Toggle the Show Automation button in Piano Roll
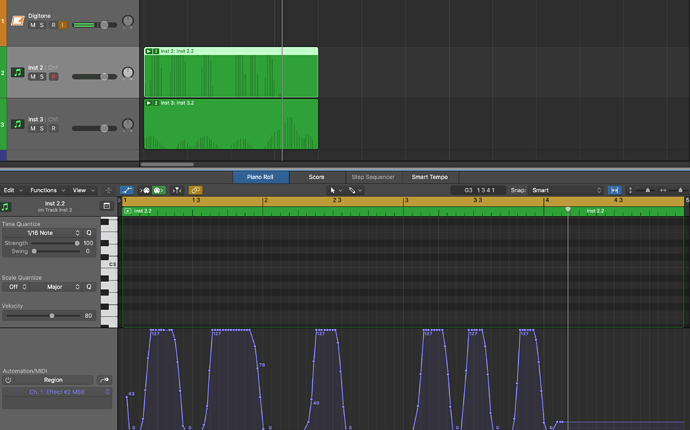 (127, 190)
